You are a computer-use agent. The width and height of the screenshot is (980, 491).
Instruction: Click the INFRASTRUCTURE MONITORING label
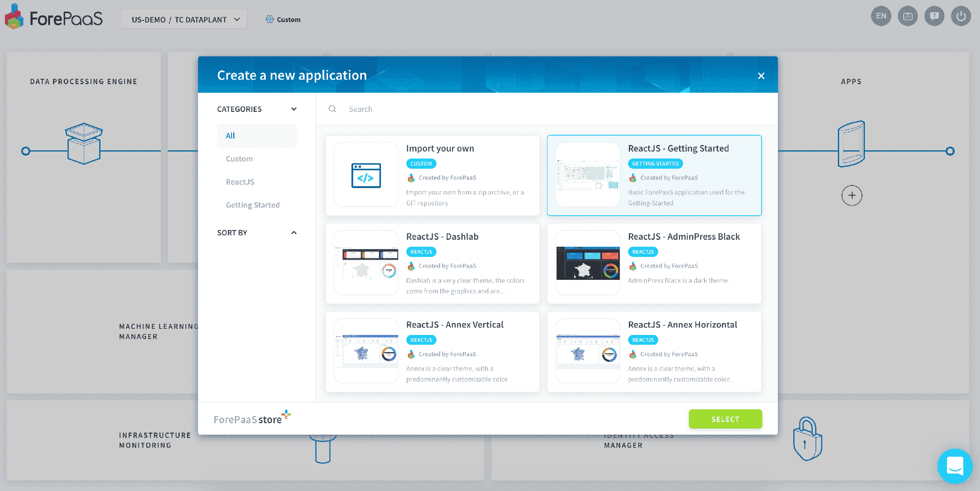155,440
